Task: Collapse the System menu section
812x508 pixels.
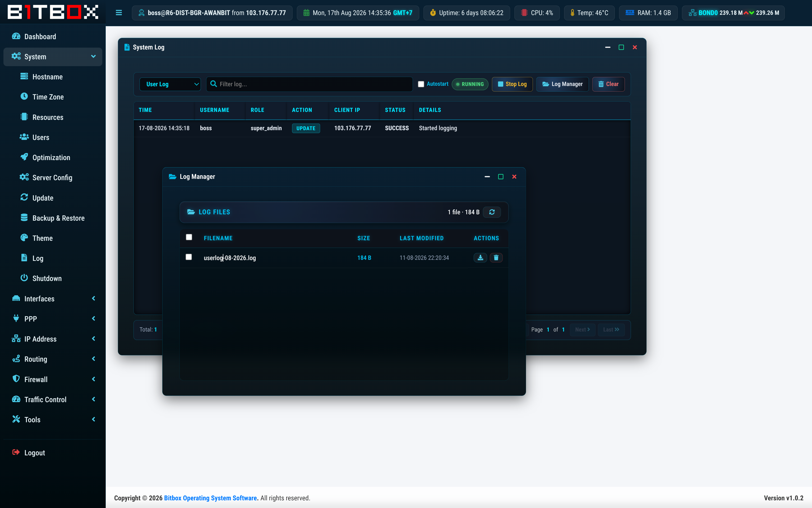Action: click(53, 57)
